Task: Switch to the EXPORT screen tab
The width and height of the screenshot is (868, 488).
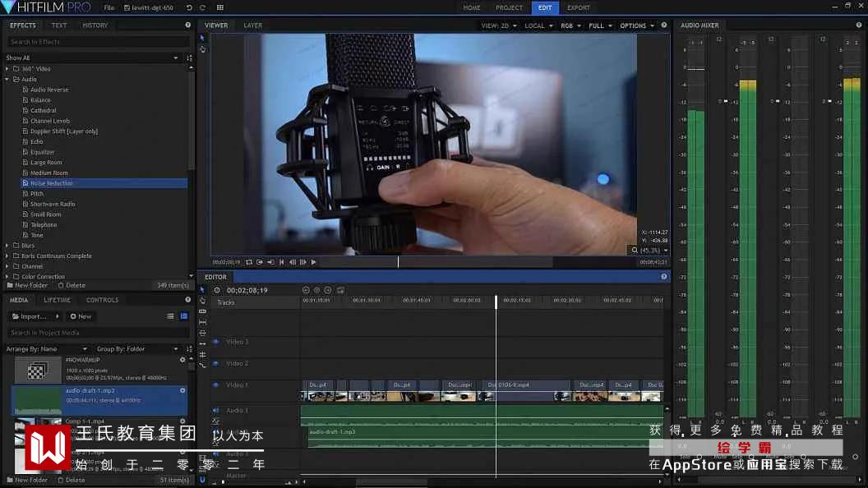Action: click(579, 7)
